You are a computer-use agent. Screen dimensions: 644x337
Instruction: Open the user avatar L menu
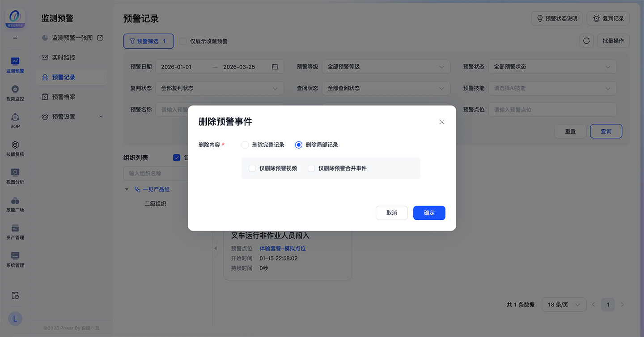tap(15, 319)
